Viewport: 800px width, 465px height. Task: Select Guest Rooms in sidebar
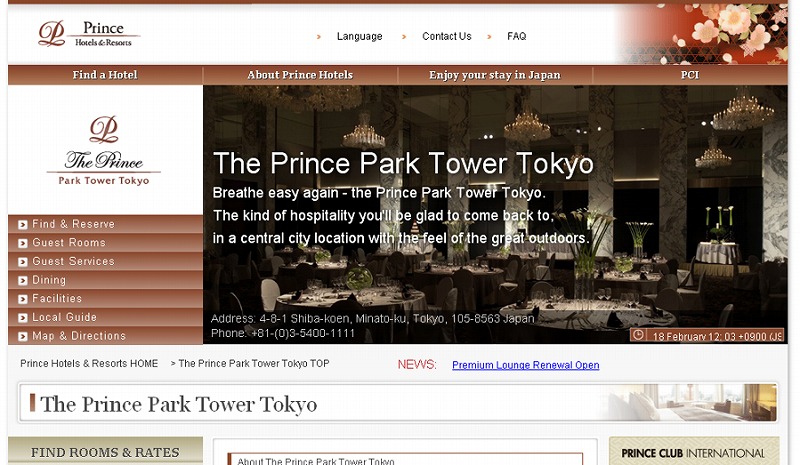tap(106, 243)
